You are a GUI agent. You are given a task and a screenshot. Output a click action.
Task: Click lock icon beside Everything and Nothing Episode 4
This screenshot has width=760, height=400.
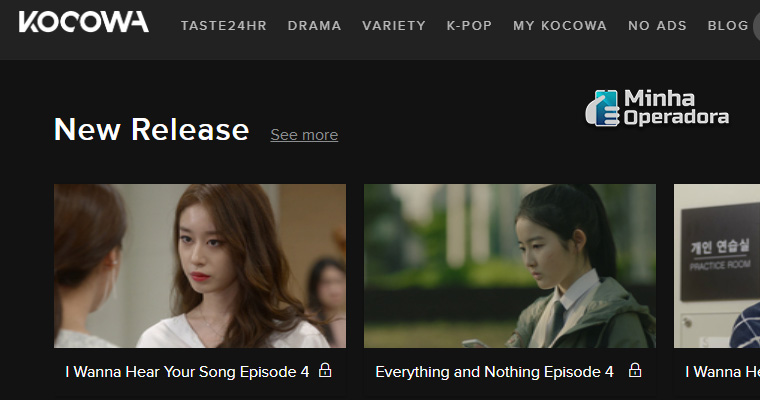[635, 370]
